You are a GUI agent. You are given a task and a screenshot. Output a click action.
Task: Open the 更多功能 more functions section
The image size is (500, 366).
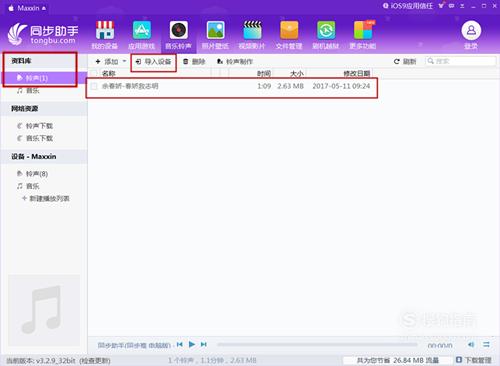[363, 35]
